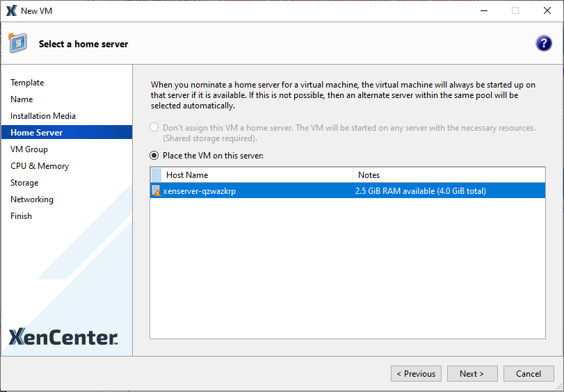Go to the Finish step

click(22, 215)
